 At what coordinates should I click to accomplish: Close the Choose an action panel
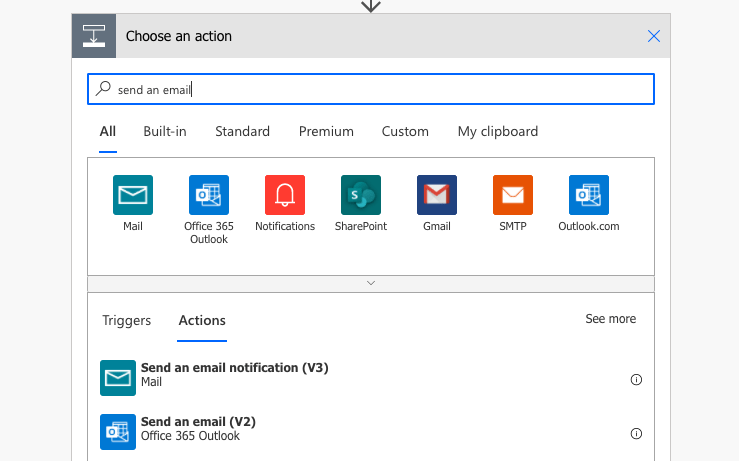tap(654, 36)
